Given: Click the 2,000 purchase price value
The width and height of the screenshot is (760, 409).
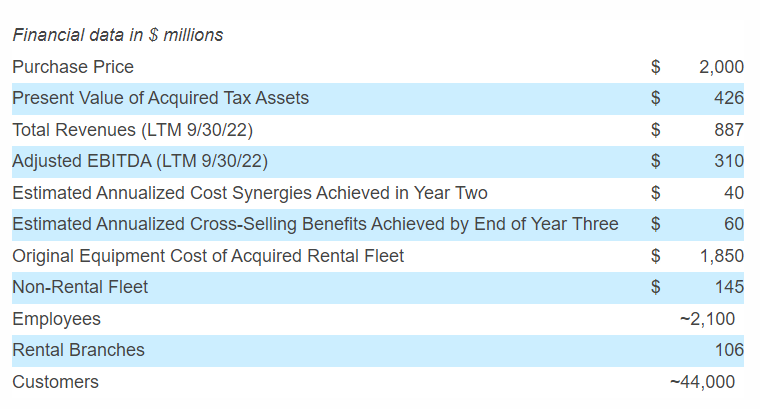Looking at the screenshot, I should (x=721, y=67).
